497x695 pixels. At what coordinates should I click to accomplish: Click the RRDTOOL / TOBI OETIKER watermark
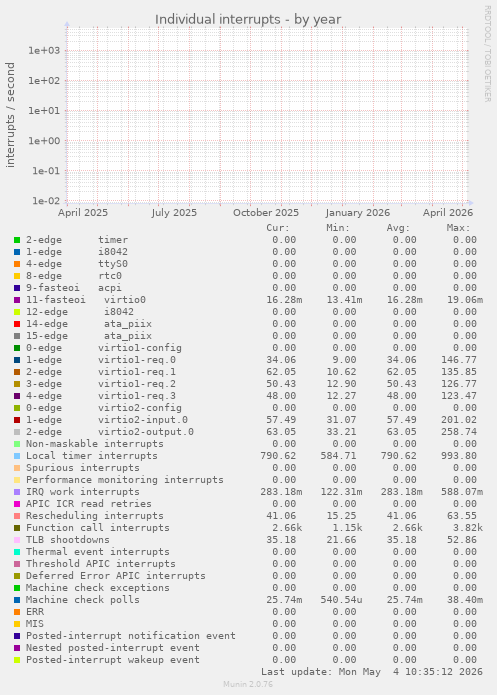(x=487, y=54)
